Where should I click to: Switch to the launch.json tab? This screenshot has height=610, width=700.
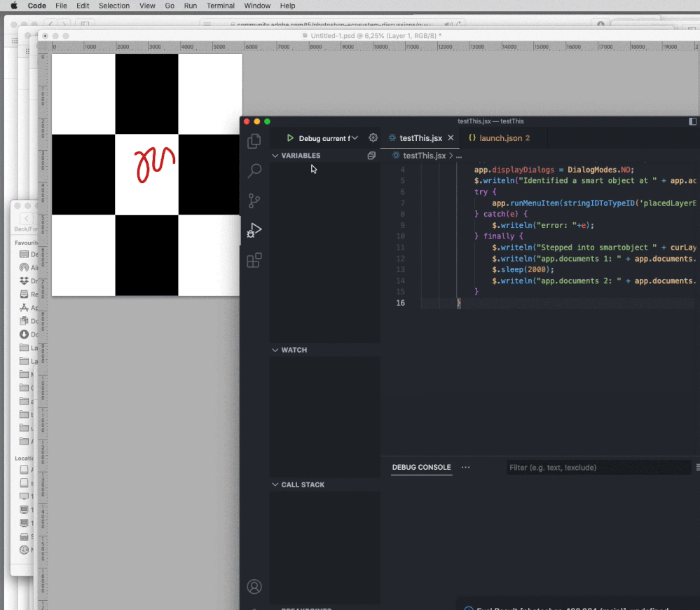click(499, 138)
